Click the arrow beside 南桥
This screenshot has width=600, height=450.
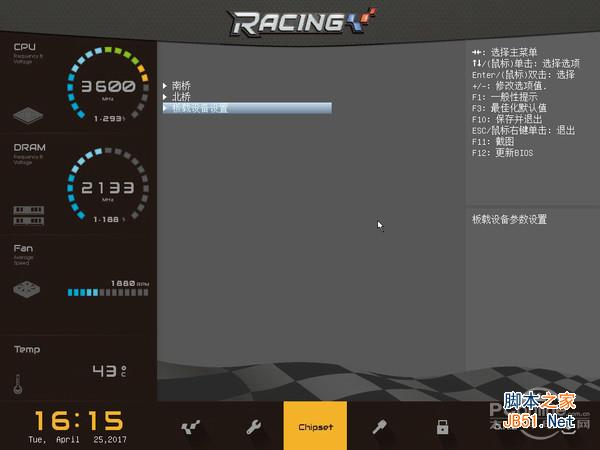(x=165, y=86)
